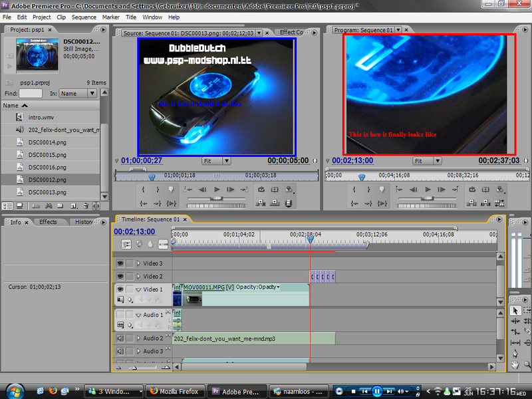Click the Name column header
Screen dimensions: 532x399
point(51,106)
